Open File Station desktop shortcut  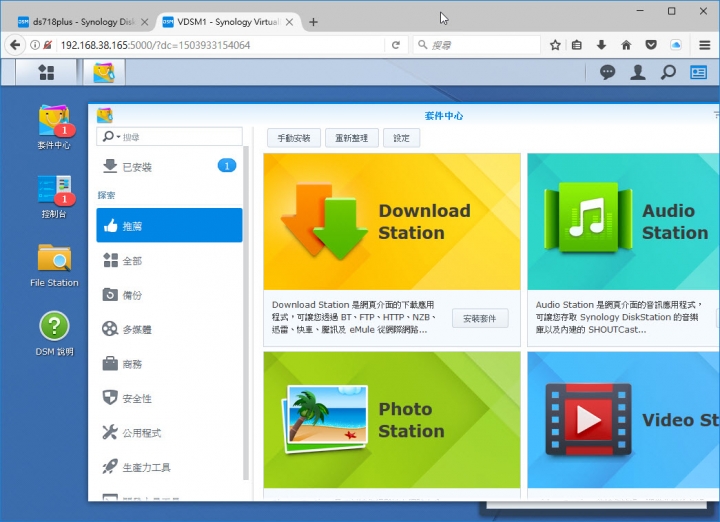[x=54, y=265]
